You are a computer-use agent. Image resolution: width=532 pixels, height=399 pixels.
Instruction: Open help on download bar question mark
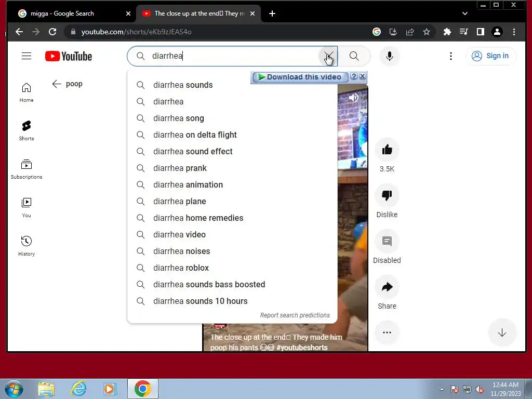(353, 76)
